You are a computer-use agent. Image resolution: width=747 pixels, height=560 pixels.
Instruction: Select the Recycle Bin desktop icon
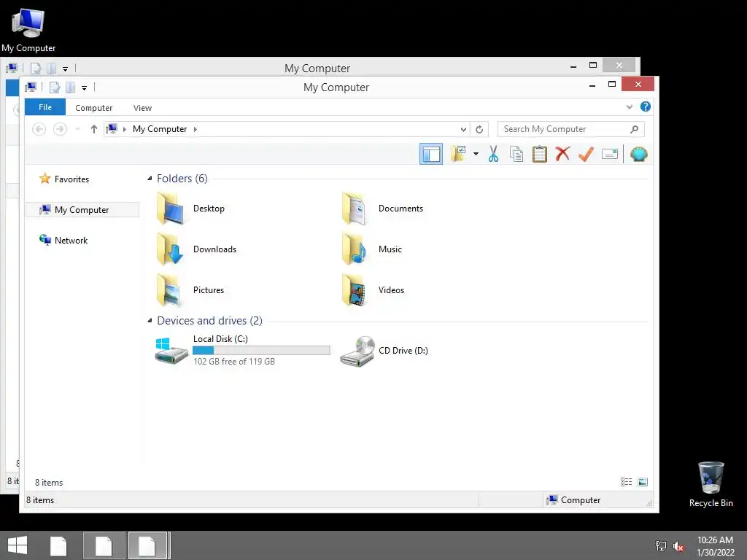tap(711, 484)
